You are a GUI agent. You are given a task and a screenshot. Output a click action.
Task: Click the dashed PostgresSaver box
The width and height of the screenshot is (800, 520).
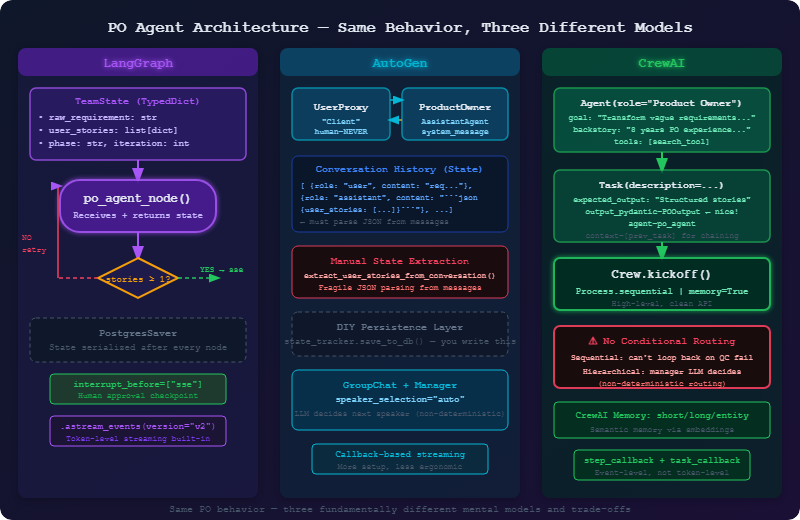(x=138, y=340)
